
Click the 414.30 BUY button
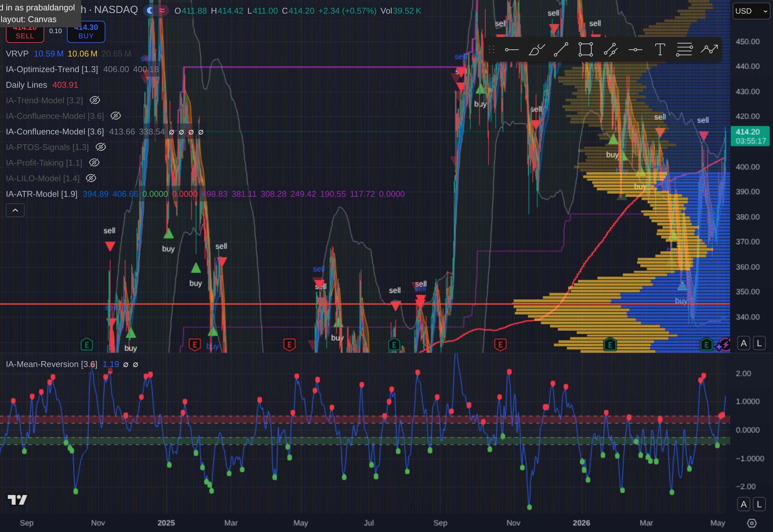click(86, 32)
